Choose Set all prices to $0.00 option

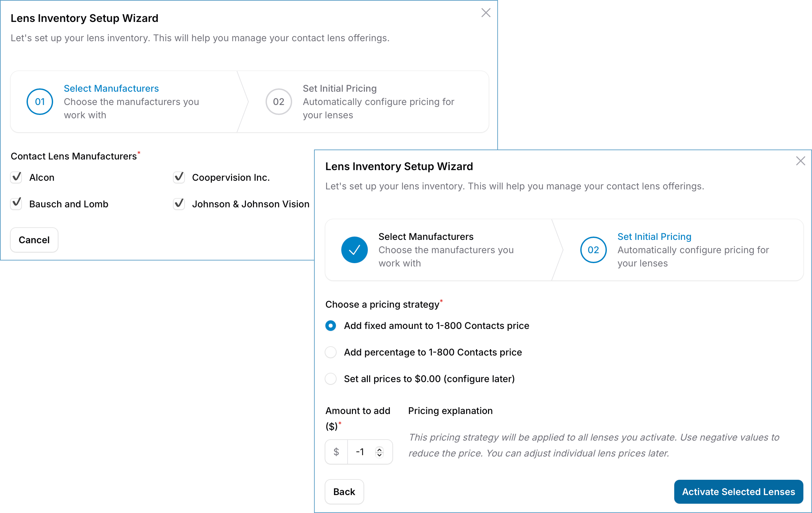point(331,379)
